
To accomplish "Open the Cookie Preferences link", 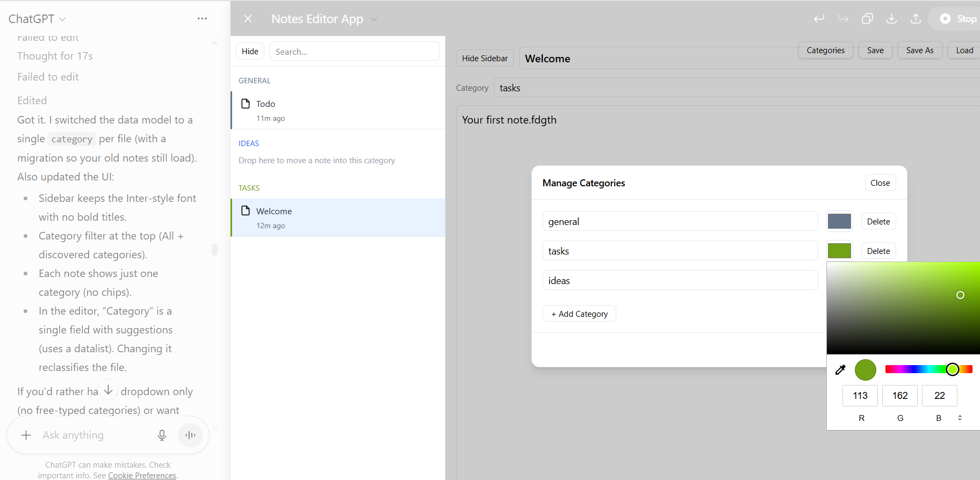I will pos(142,476).
